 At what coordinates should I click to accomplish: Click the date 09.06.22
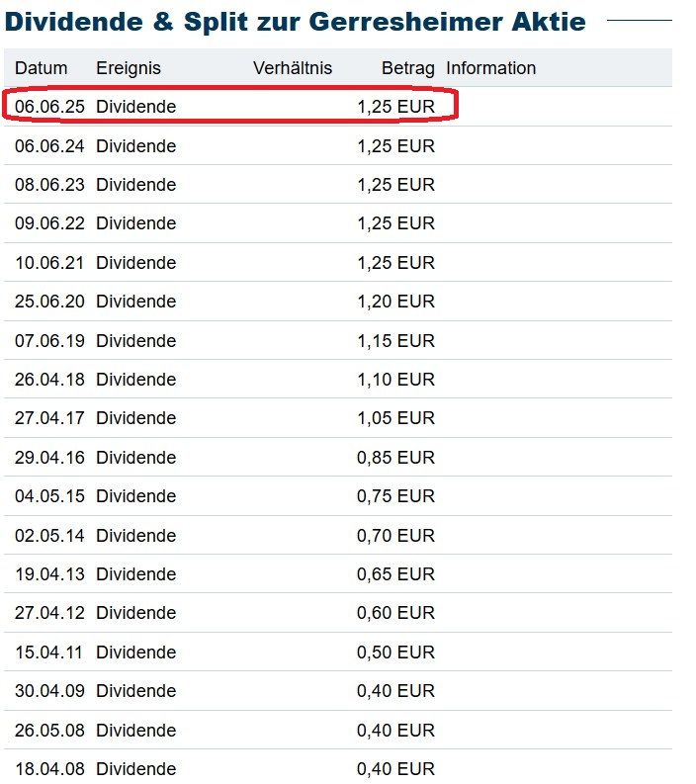click(x=49, y=223)
